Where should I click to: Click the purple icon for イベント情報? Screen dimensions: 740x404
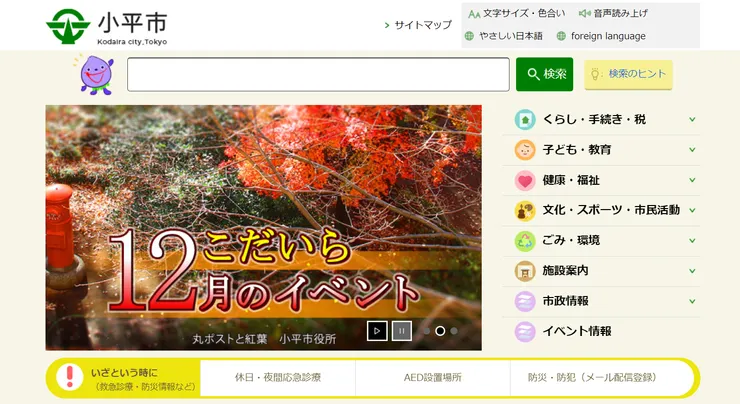[525, 331]
